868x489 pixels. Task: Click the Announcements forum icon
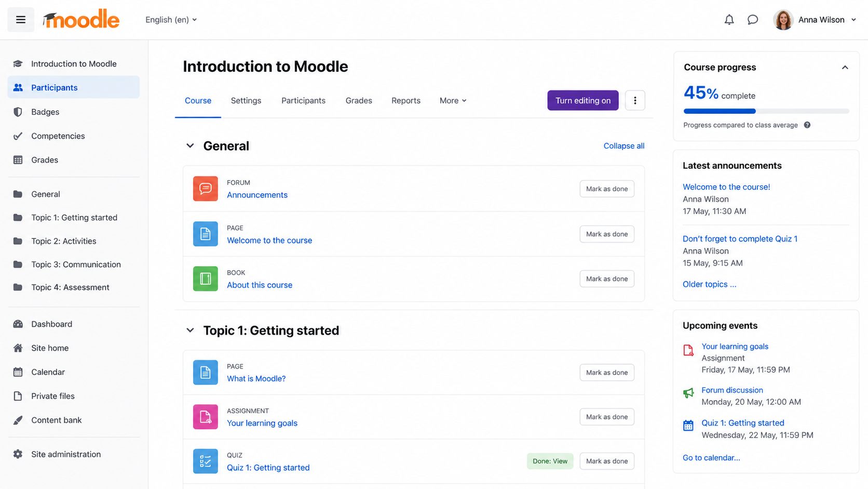tap(206, 189)
